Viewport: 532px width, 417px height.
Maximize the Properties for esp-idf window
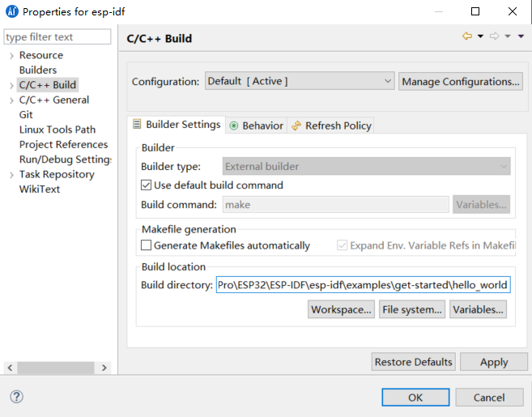coord(475,11)
